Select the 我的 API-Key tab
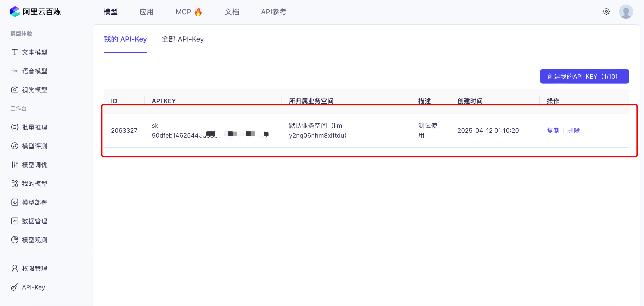The image size is (644, 306). (x=125, y=39)
